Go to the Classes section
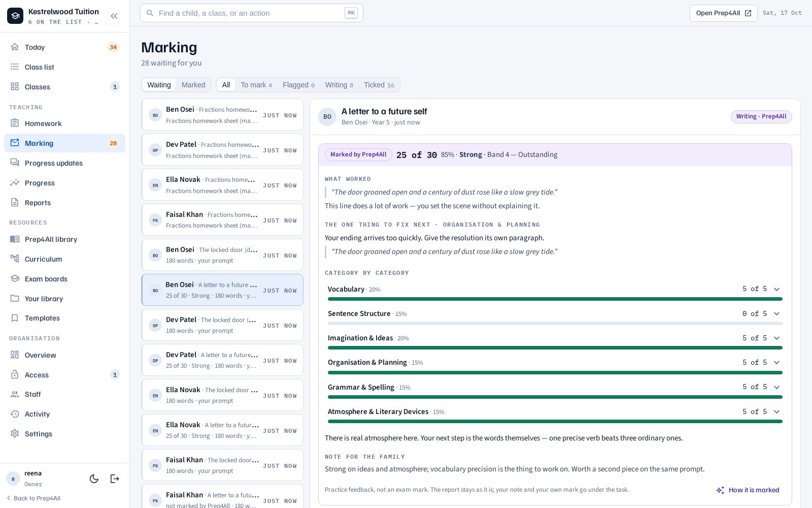812x508 pixels. click(x=64, y=87)
